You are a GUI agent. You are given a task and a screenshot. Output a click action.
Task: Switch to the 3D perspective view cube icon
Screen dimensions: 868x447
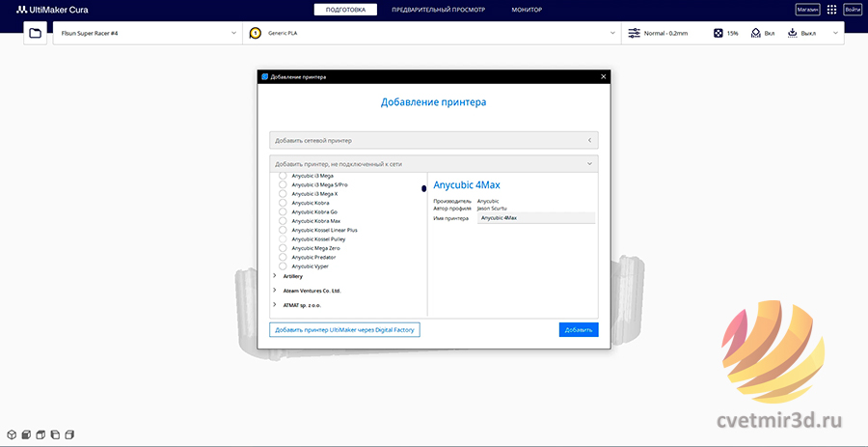click(x=11, y=434)
